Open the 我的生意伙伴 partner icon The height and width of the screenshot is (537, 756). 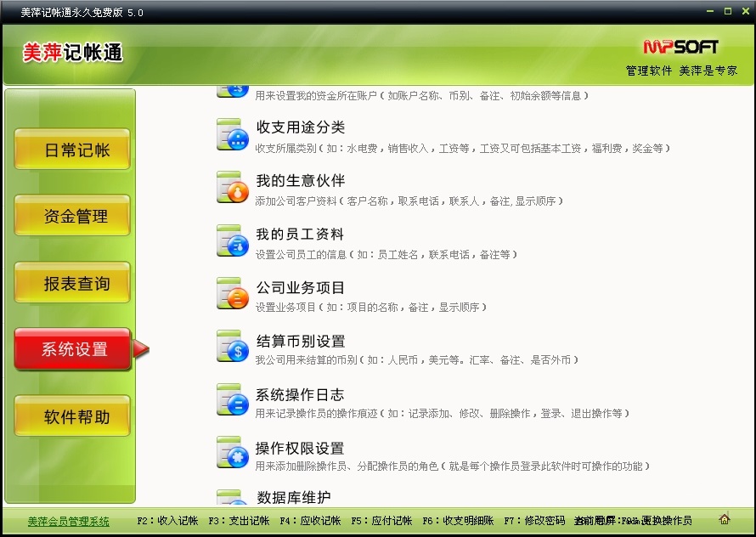(x=233, y=187)
